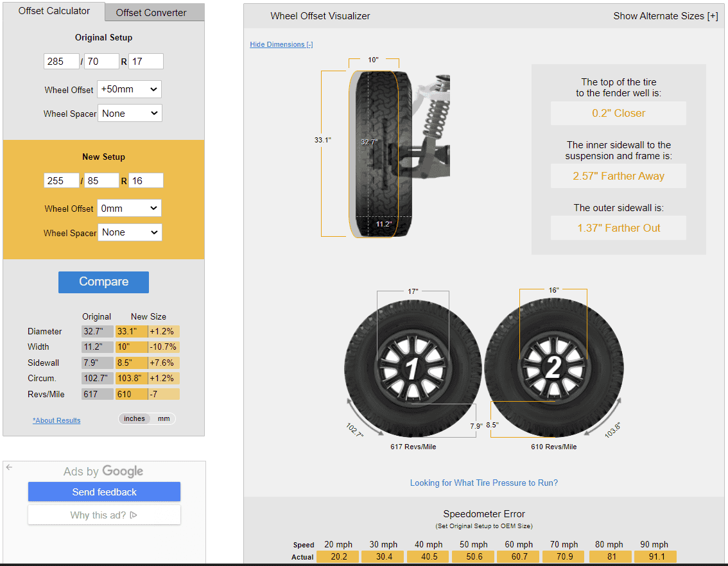Open the Offset Converter tab
The image size is (728, 566).
coord(154,13)
